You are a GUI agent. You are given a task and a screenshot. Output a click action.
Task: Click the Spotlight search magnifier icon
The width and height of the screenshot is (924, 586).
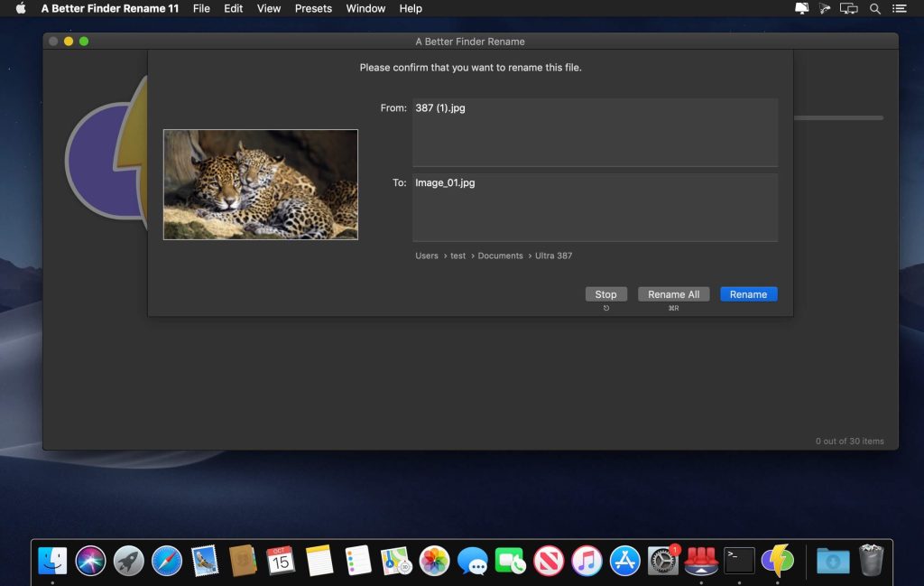[x=874, y=9]
